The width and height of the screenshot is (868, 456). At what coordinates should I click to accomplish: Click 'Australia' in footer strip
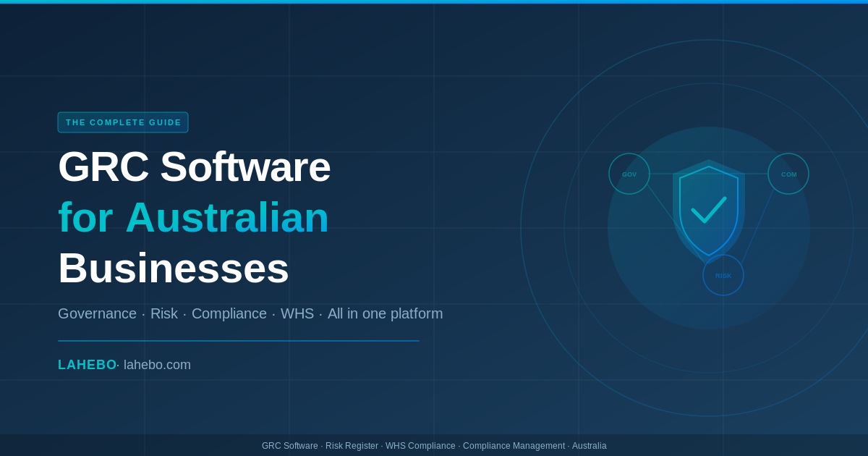[590, 446]
